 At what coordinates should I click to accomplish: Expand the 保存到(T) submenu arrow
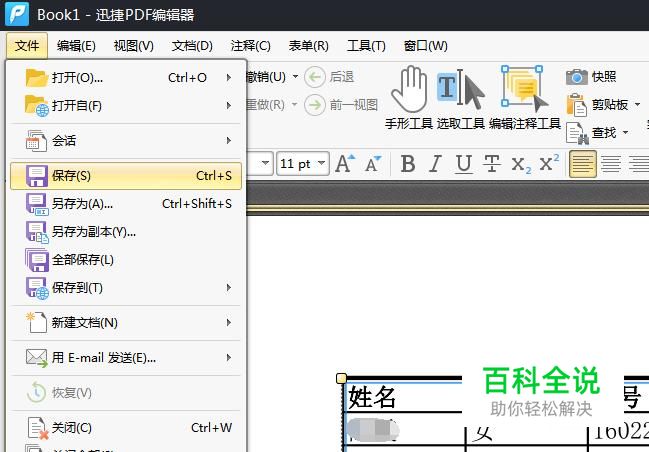pos(228,288)
